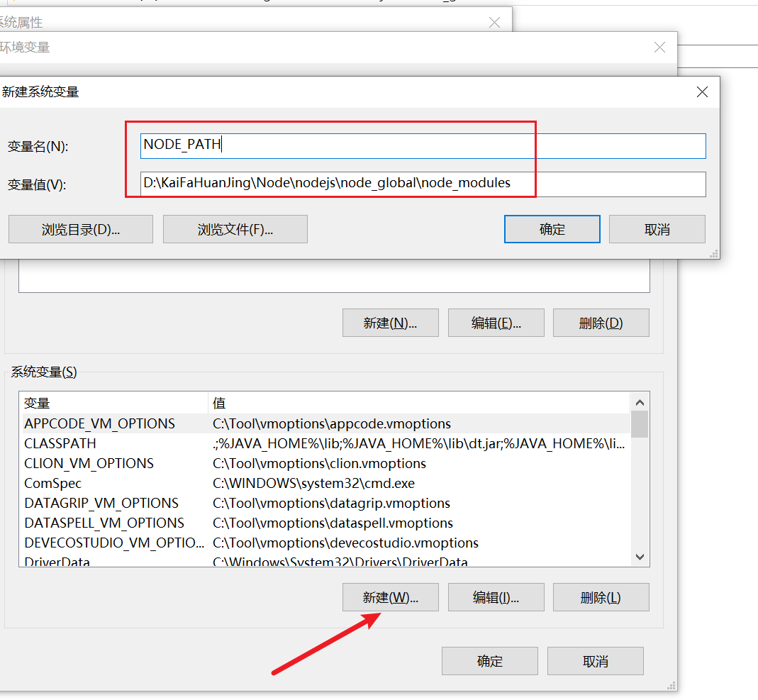
Task: Select the APPCODE_VM_OPTIONS row
Action: [x=325, y=423]
